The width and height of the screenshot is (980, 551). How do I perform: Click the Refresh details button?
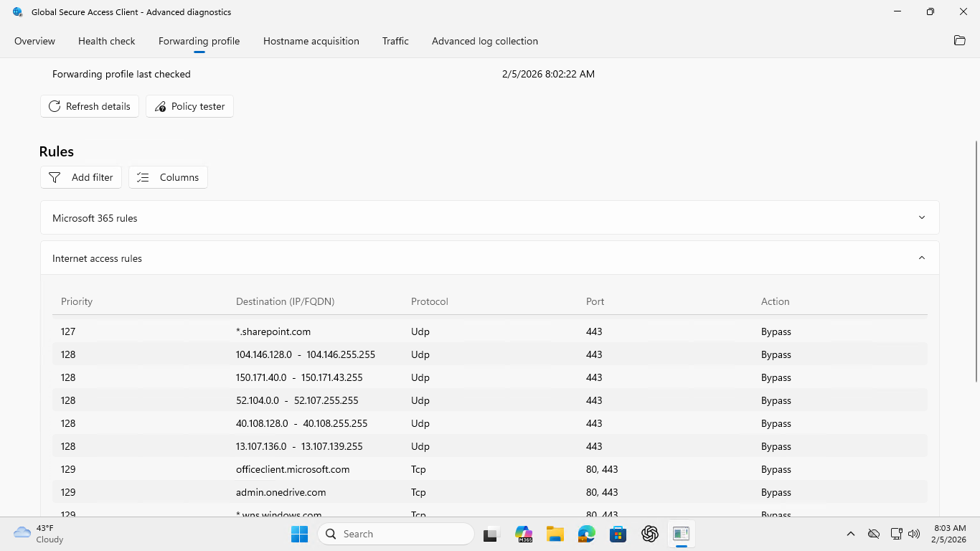(90, 106)
